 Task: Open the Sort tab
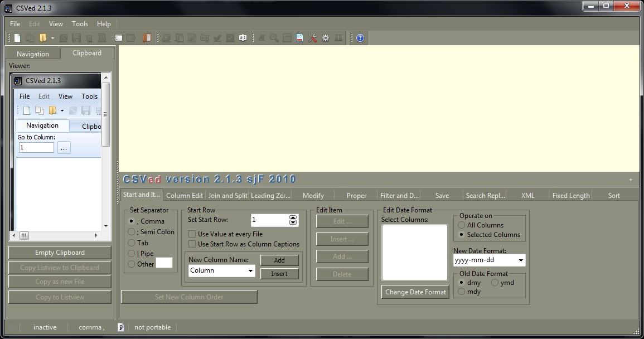point(614,196)
